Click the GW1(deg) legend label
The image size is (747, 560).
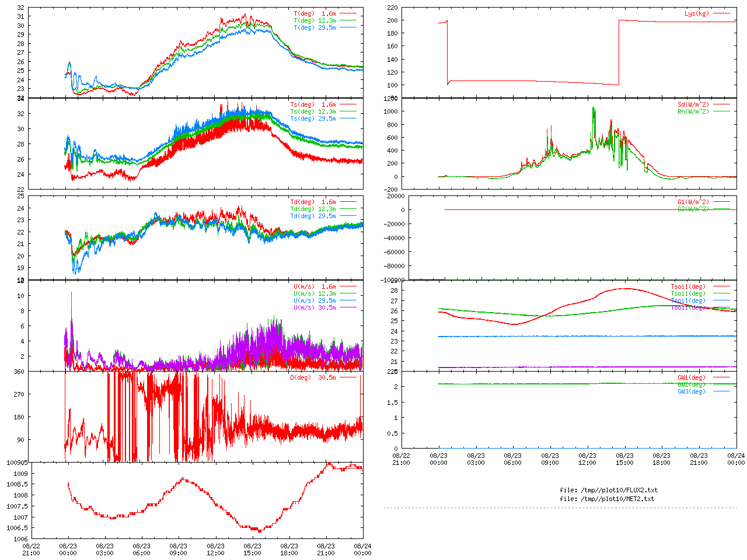point(692,378)
